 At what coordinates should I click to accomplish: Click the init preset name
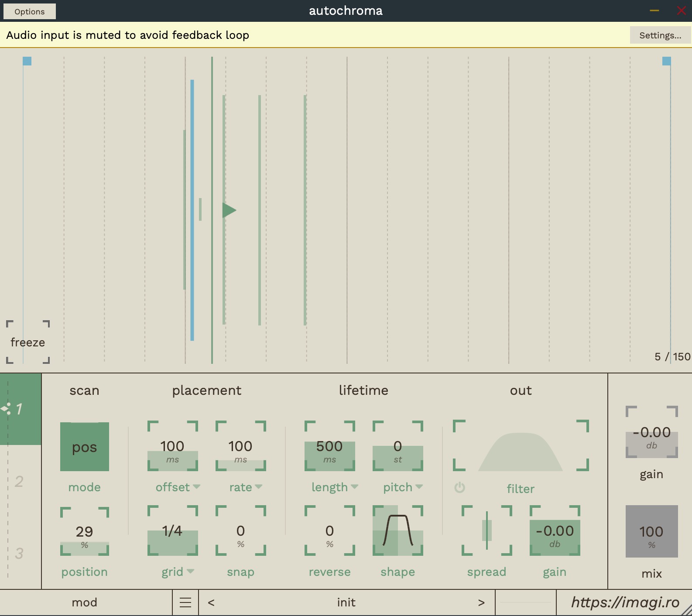point(346,602)
